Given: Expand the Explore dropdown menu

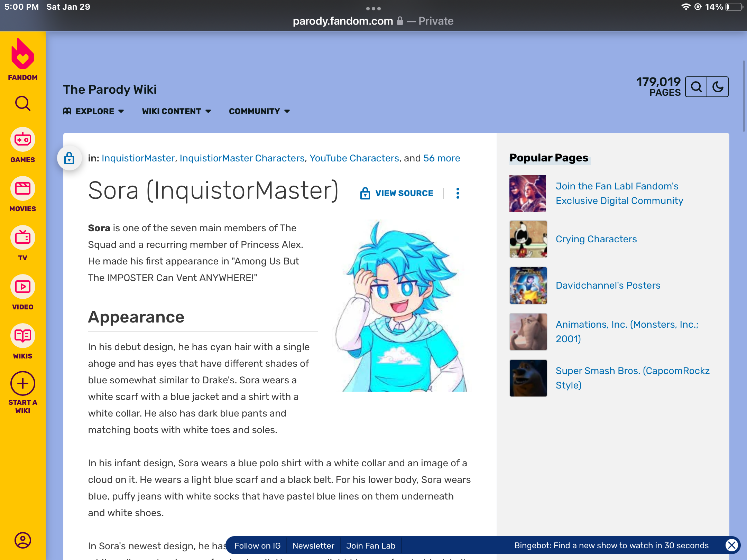Looking at the screenshot, I should tap(94, 111).
